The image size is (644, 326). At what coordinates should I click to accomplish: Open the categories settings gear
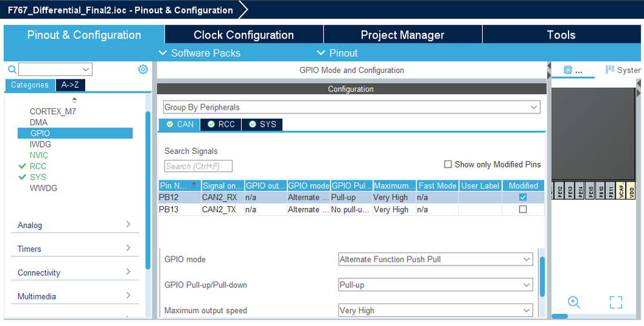coord(143,70)
